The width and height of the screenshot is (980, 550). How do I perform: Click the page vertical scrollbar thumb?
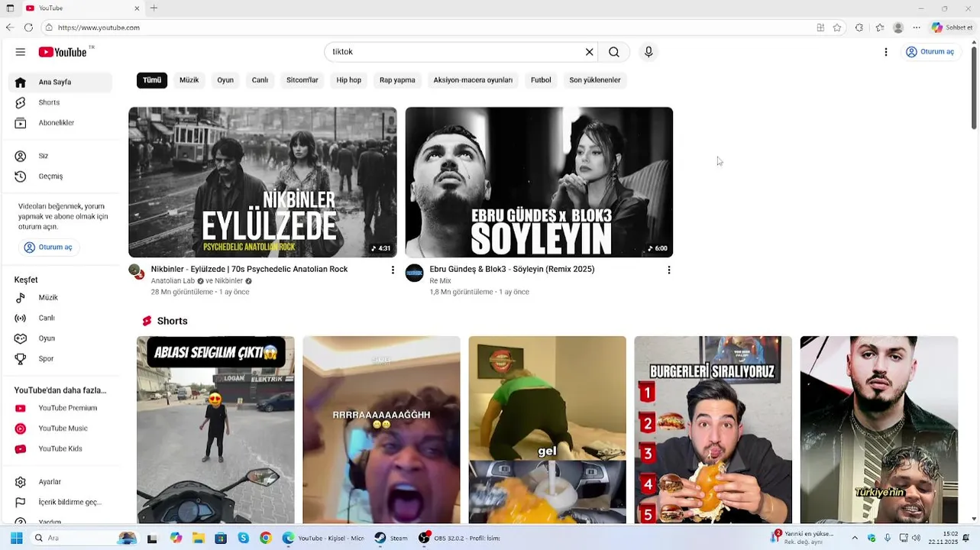(x=974, y=89)
